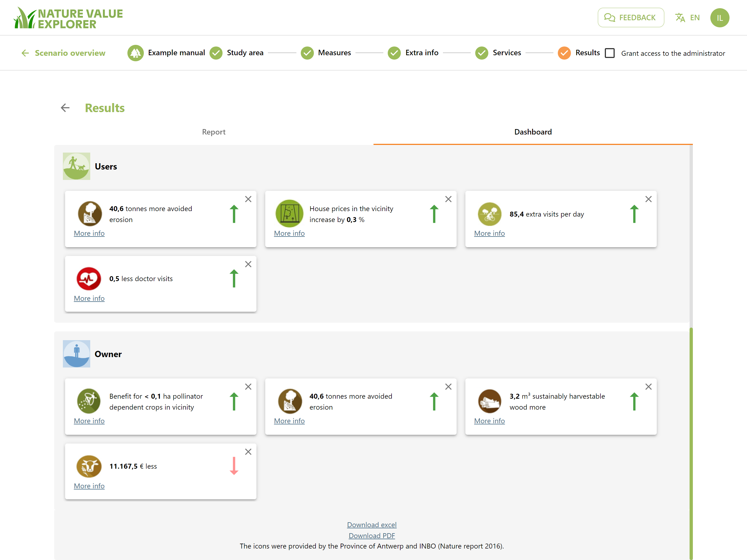The image size is (747, 560).
Task: Click the red heart doctor visits icon
Action: point(89,278)
